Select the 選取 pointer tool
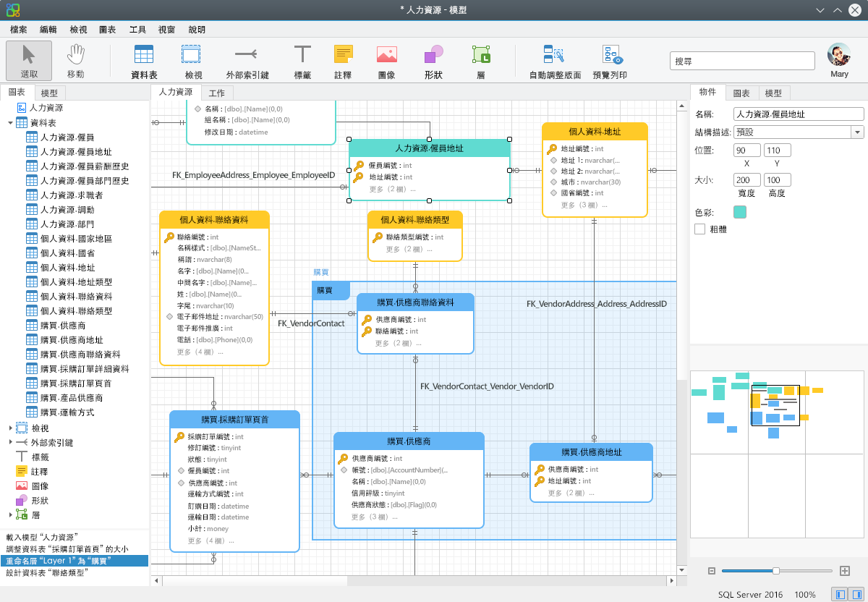The height and width of the screenshot is (602, 868). 29,60
